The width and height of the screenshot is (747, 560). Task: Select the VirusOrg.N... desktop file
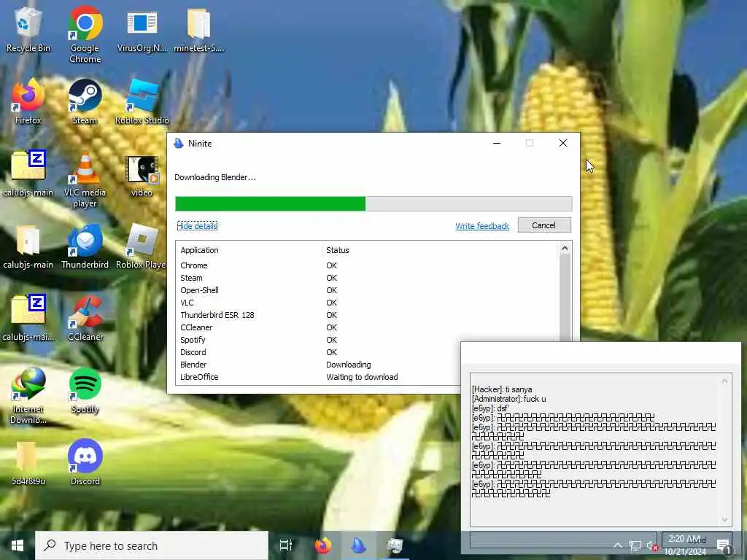coord(142,29)
